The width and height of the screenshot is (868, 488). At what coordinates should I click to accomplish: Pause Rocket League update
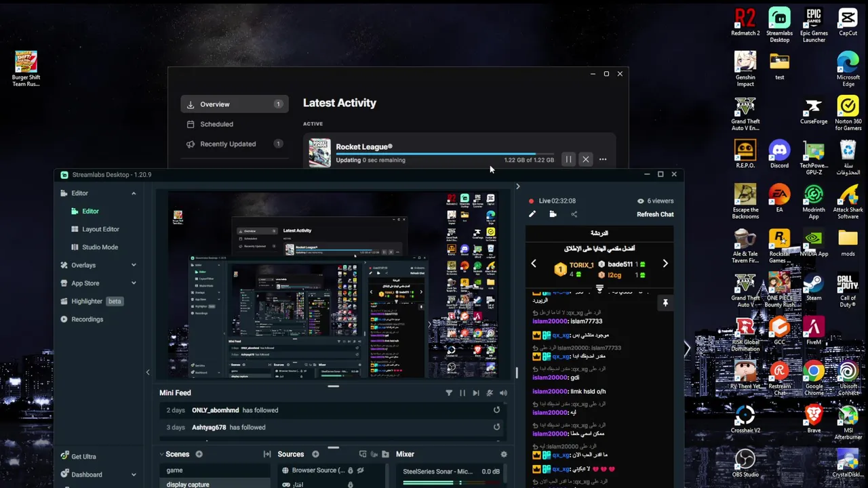click(568, 159)
